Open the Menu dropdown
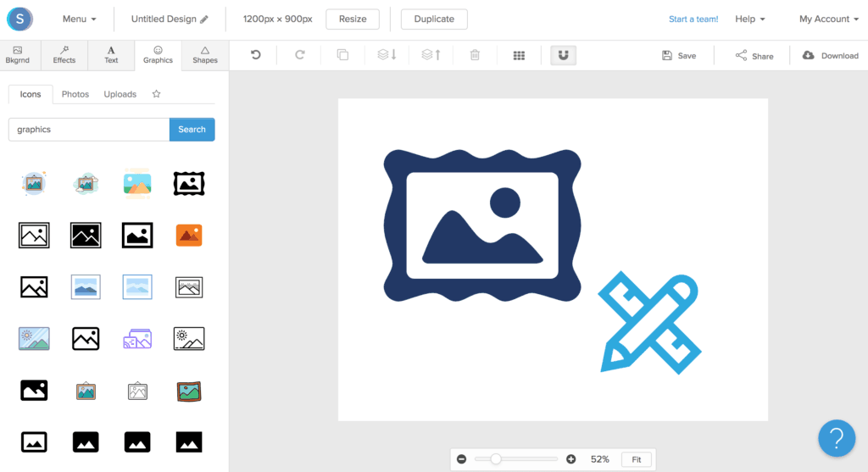868x472 pixels. coord(79,19)
